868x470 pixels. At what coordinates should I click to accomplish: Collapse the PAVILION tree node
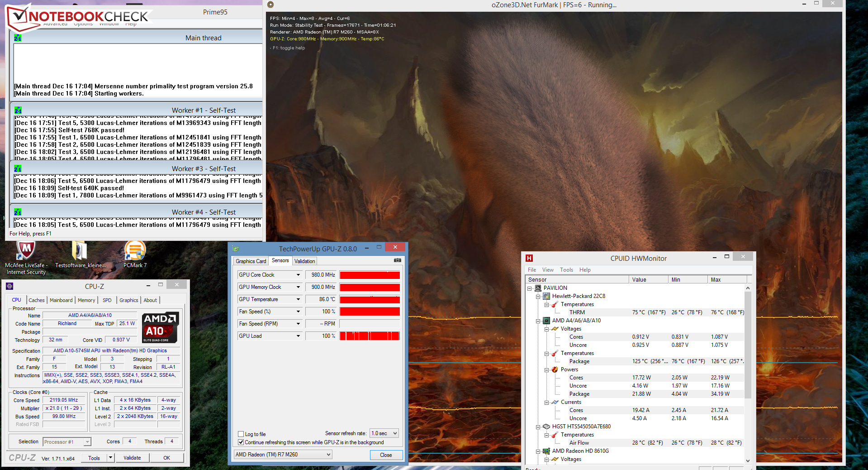tap(529, 288)
